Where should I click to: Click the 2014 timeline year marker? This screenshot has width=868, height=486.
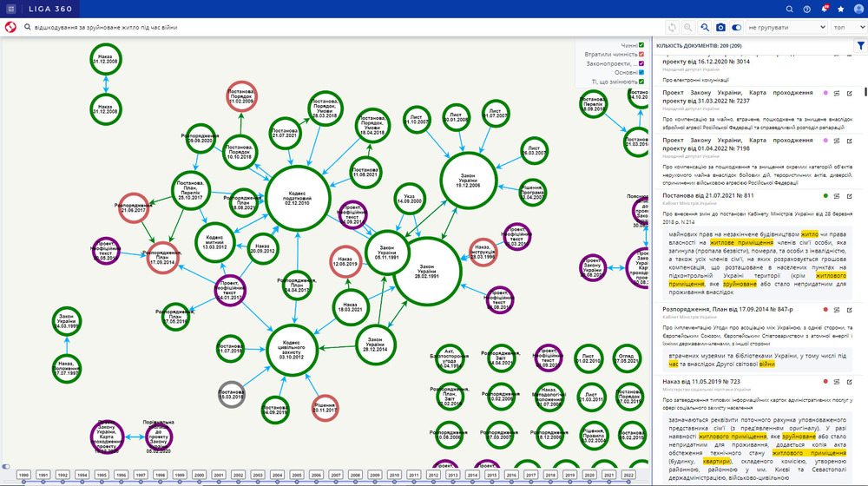click(472, 475)
